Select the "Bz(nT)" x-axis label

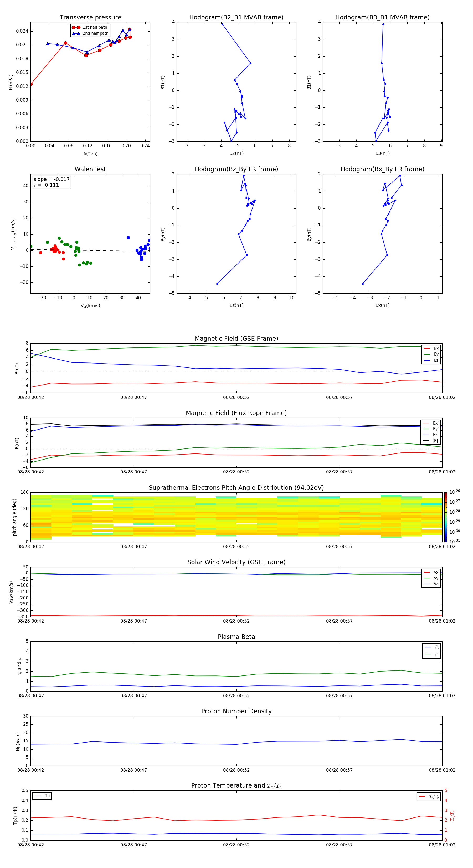click(236, 305)
